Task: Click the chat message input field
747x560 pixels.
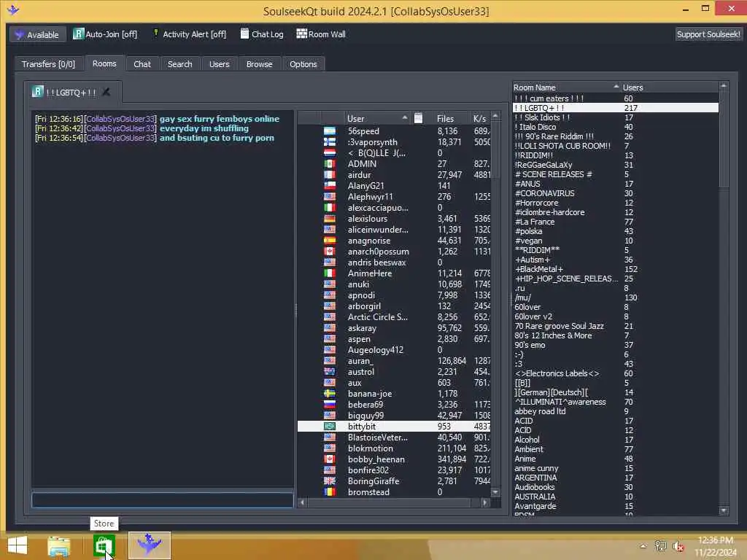Action: coord(163,500)
